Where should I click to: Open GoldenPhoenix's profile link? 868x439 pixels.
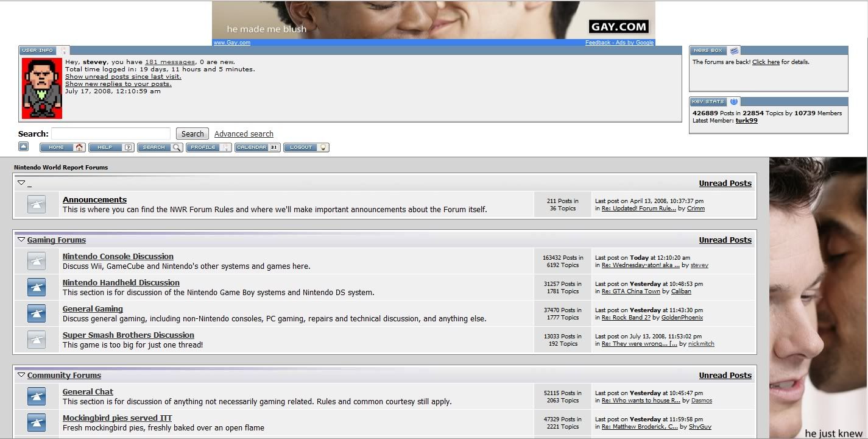tap(682, 318)
